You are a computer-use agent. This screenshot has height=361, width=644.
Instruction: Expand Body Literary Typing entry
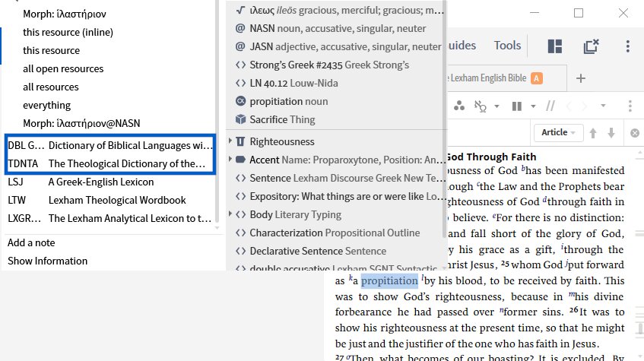click(230, 214)
